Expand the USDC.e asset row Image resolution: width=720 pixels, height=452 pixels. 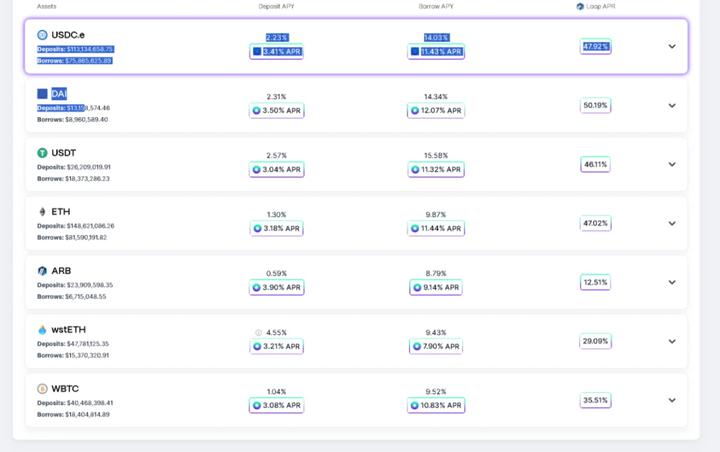(x=672, y=46)
